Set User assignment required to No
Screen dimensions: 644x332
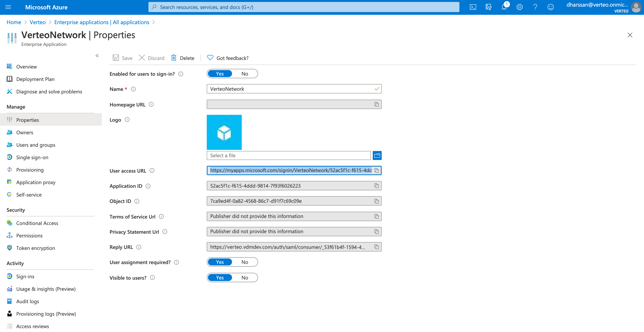point(245,262)
